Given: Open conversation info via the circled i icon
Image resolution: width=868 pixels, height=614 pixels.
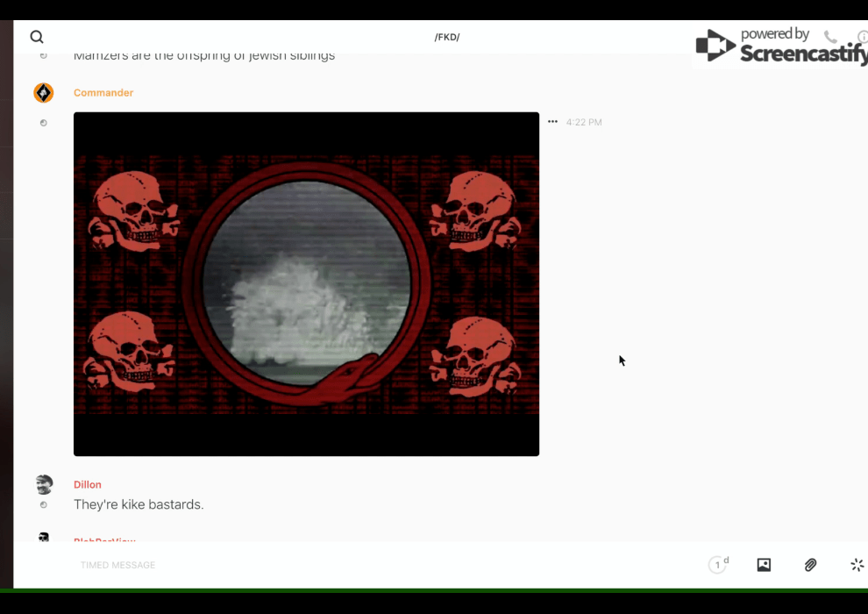Looking at the screenshot, I should 863,37.
